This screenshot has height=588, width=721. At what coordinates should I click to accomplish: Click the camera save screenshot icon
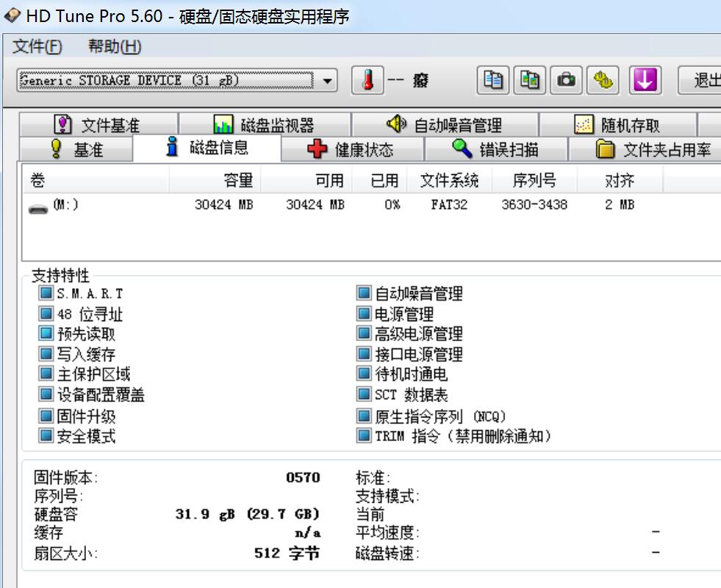tap(566, 81)
